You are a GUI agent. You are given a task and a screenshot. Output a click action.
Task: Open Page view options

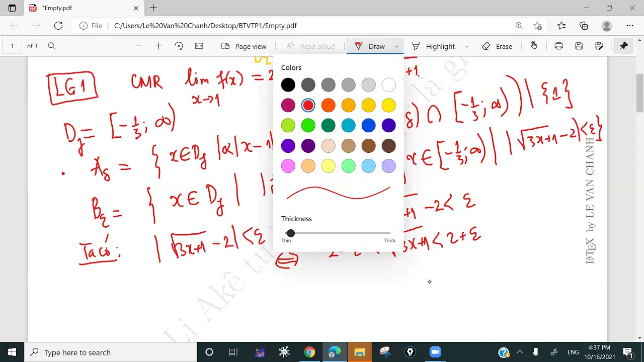[x=244, y=46]
